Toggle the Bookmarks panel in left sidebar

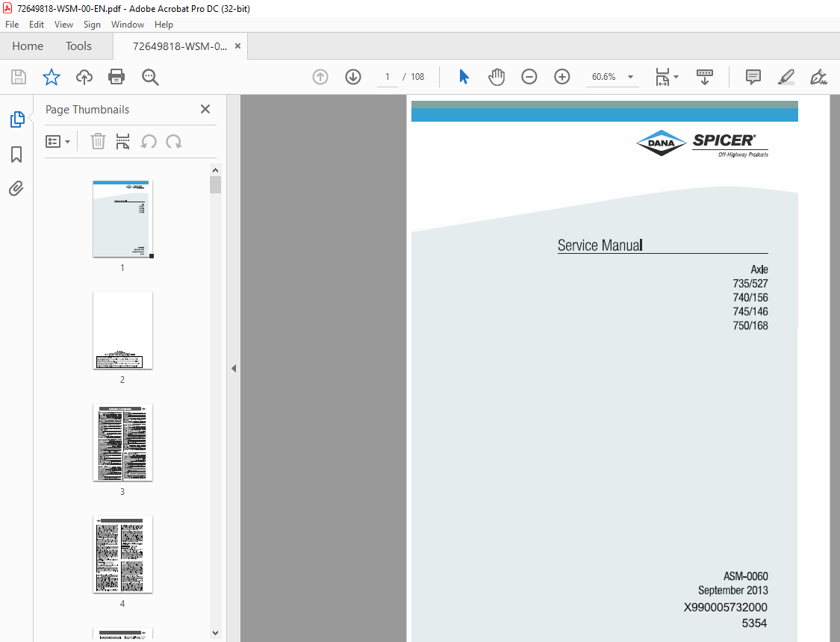pos(16,155)
